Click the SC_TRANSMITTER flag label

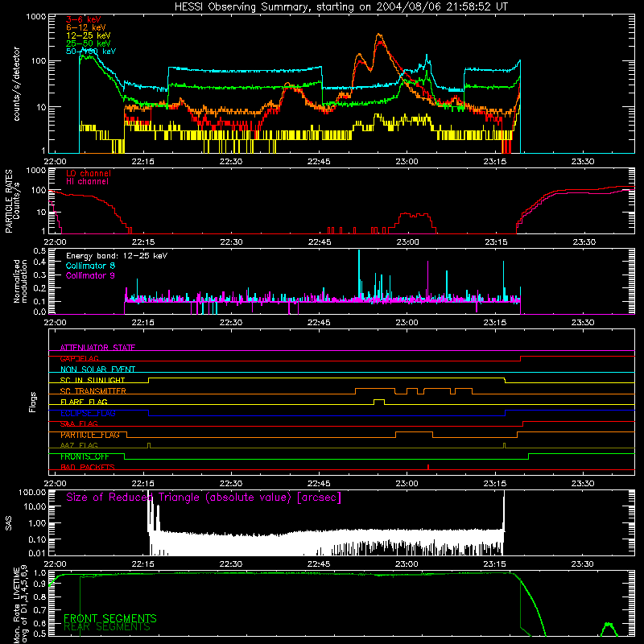click(x=93, y=391)
